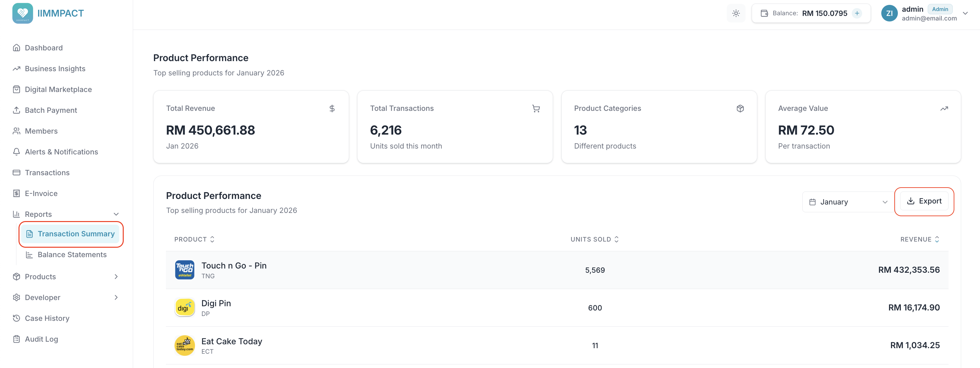This screenshot has width=980, height=368.
Task: Select the Touch n Go - Pin row
Action: 457,270
